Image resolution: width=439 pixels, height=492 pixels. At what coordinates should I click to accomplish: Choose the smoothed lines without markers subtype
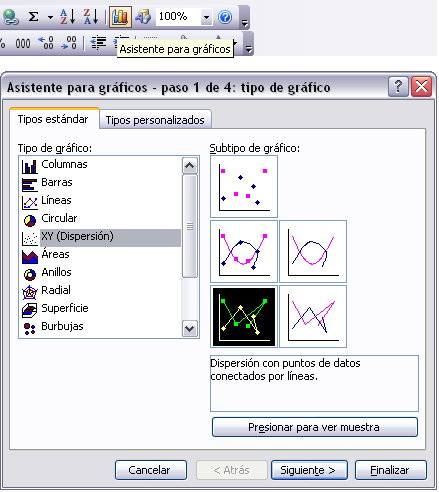(x=313, y=251)
